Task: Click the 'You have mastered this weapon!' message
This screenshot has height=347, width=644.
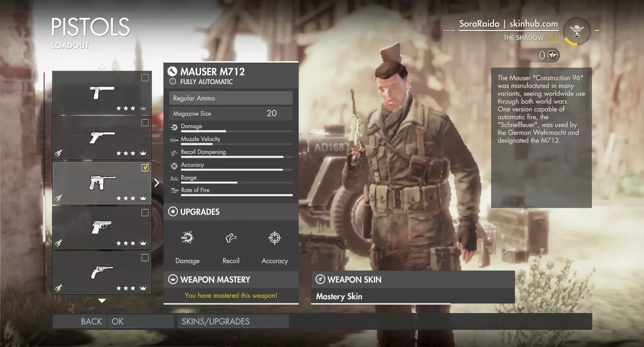Action: (231, 295)
